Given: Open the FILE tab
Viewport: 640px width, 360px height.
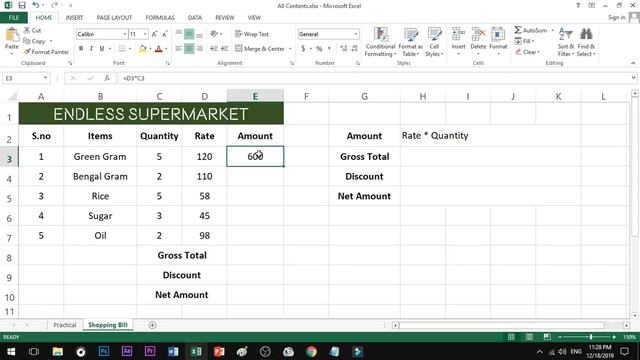Looking at the screenshot, I should (x=14, y=18).
